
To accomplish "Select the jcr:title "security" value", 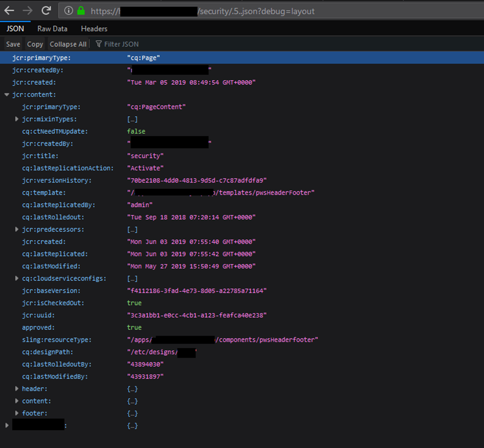I will pos(145,156).
